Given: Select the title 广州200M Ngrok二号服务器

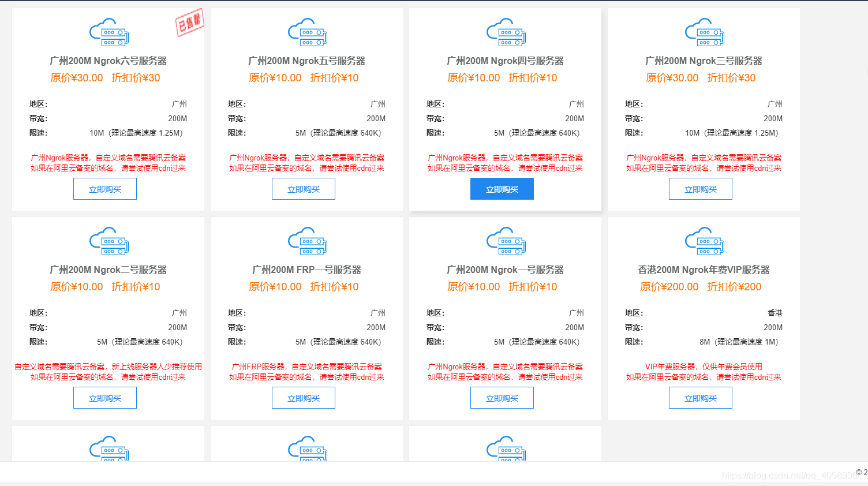Looking at the screenshot, I should [x=108, y=270].
